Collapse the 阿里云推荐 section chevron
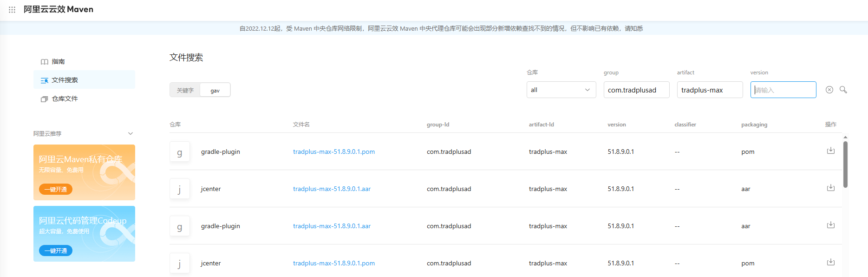This screenshot has width=868, height=277. point(131,133)
